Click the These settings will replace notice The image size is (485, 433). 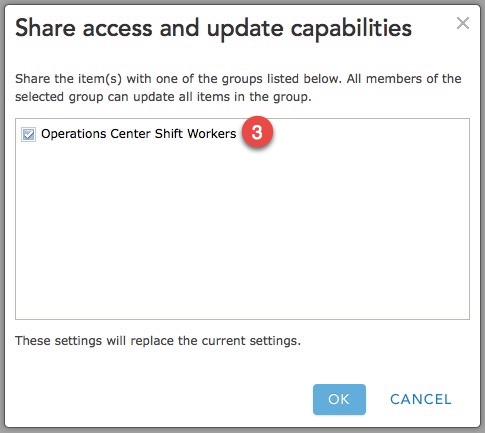tap(158, 341)
